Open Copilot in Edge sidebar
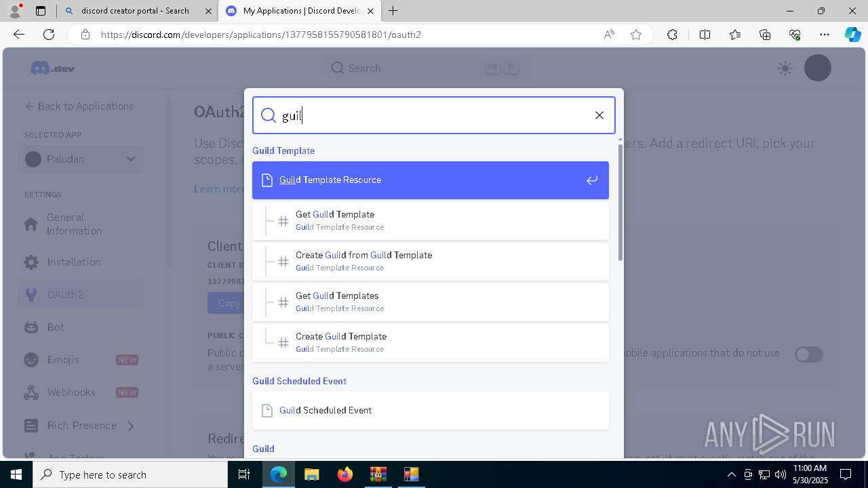 pyautogui.click(x=853, y=35)
